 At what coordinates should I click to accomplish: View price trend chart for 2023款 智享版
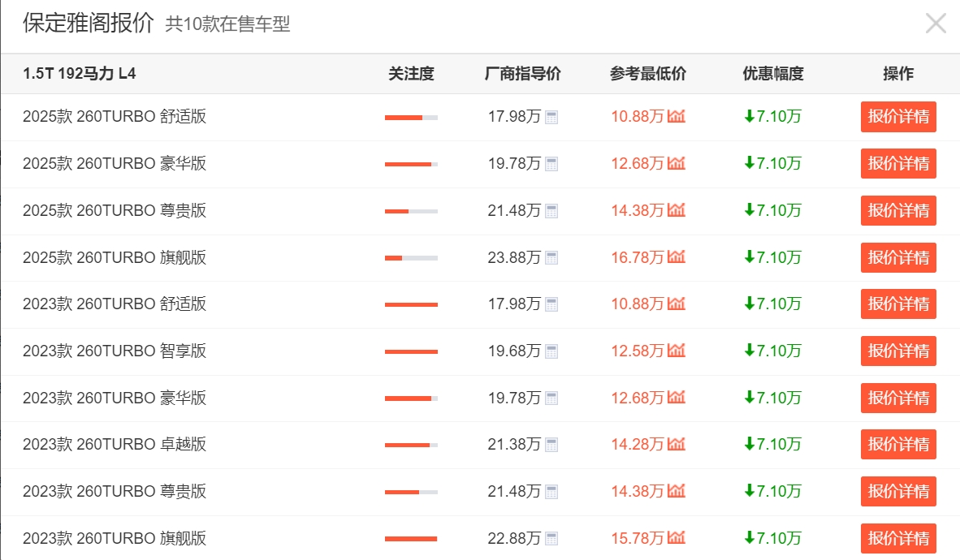(677, 350)
